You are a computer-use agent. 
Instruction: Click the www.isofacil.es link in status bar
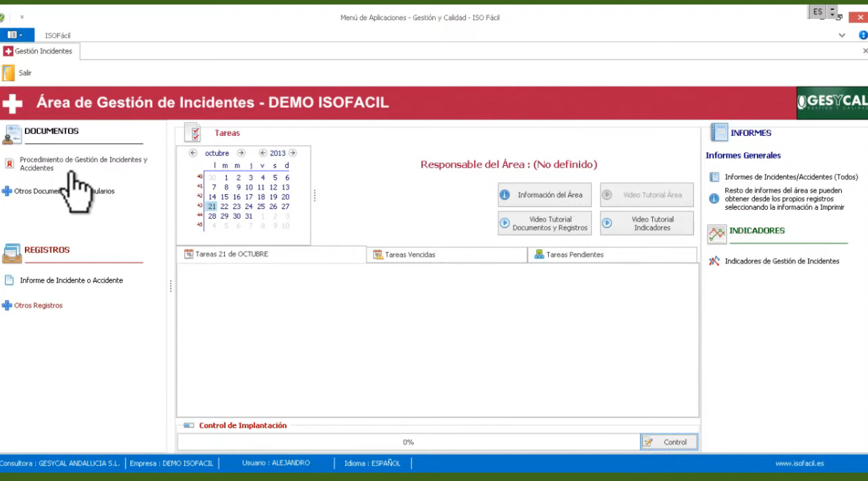point(800,463)
